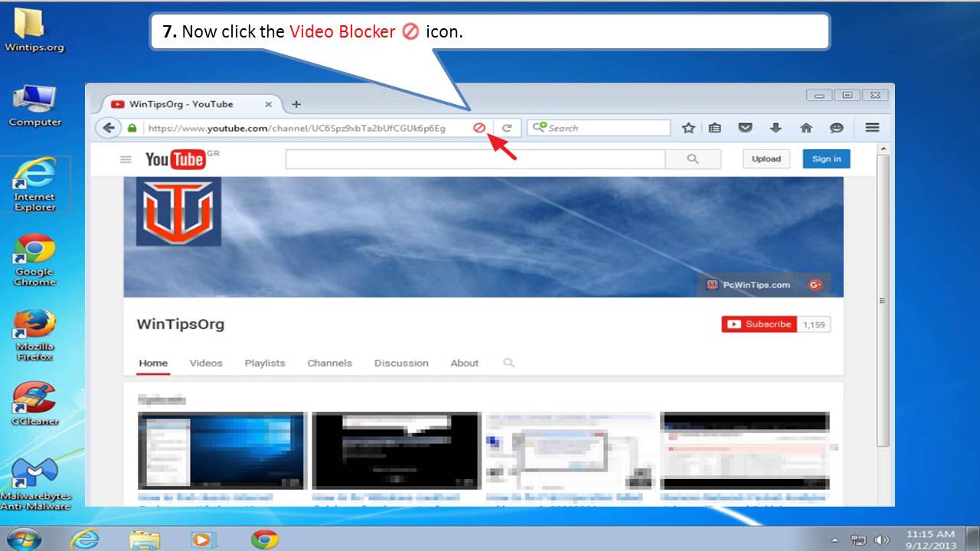This screenshot has width=980, height=551.
Task: Click the red Subscribe button
Action: click(759, 324)
